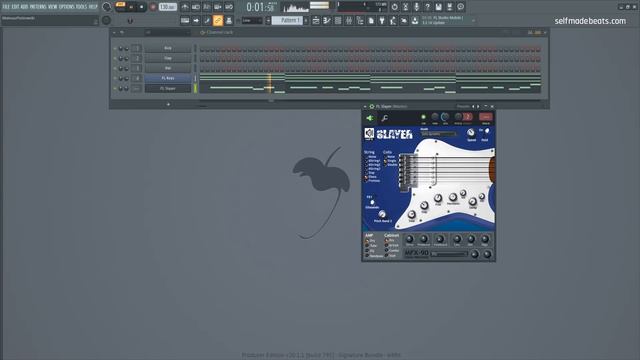Click the save project disk icon
Screen dimensions: 640x360
[x=438, y=7]
